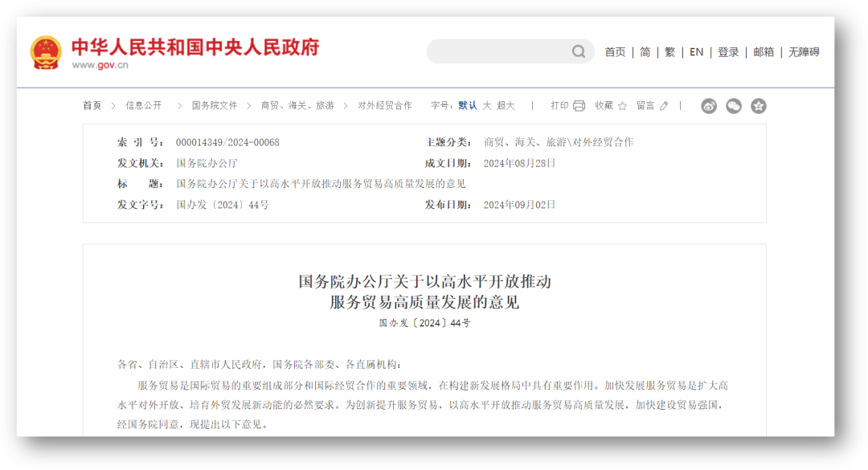Click the 标题 row title text
Viewport: 868px width, 470px height.
click(321, 184)
